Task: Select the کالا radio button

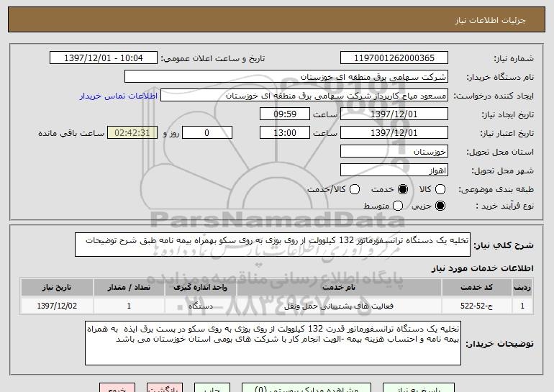Action: pyautogui.click(x=440, y=188)
